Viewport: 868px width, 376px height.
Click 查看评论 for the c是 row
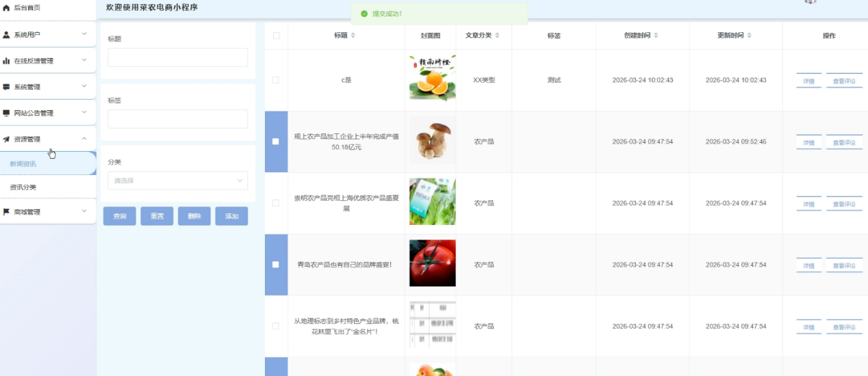[x=844, y=81]
